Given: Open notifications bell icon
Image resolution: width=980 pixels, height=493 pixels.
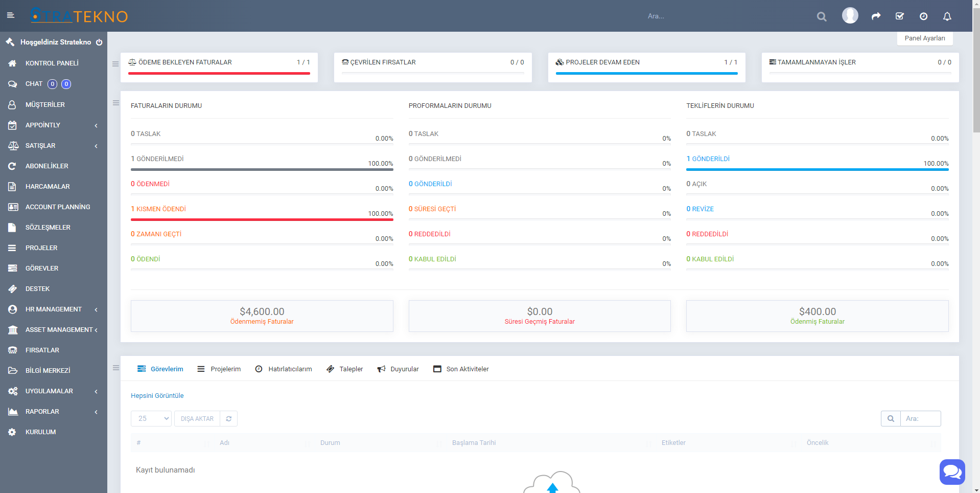Looking at the screenshot, I should click(x=947, y=16).
